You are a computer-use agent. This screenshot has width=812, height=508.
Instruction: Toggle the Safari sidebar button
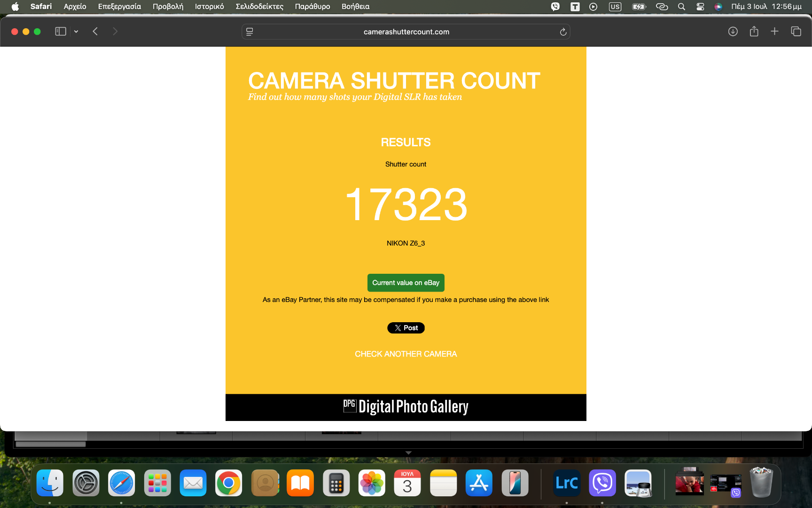tap(61, 32)
